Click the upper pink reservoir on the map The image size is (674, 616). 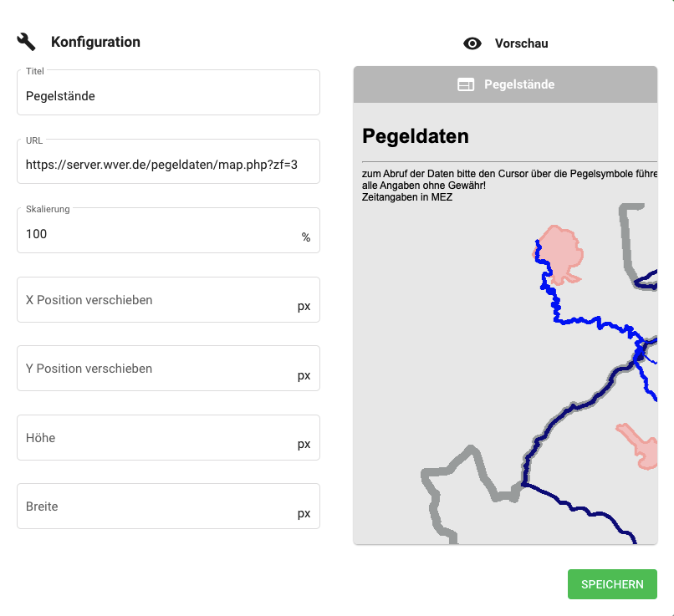(559, 251)
